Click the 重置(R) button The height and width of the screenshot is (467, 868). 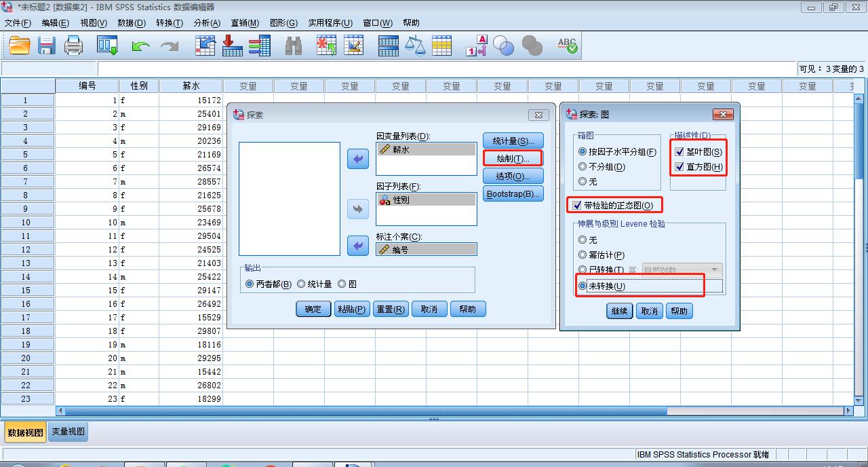click(x=391, y=309)
